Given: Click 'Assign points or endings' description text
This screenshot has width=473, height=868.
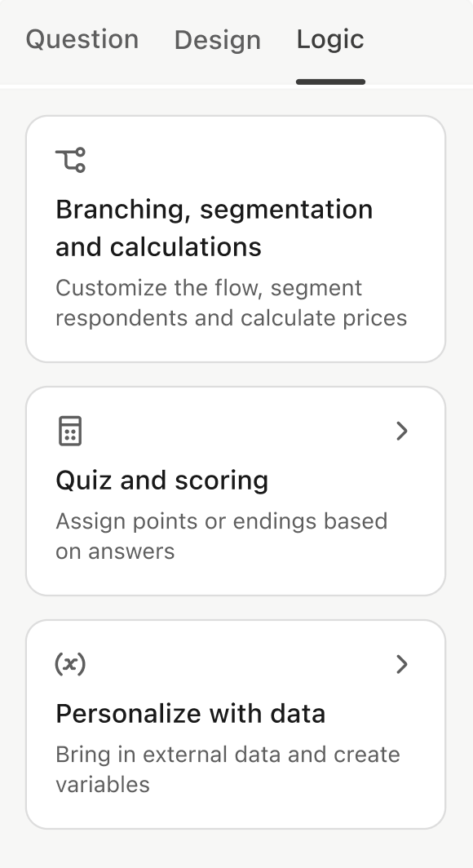Looking at the screenshot, I should (x=221, y=536).
